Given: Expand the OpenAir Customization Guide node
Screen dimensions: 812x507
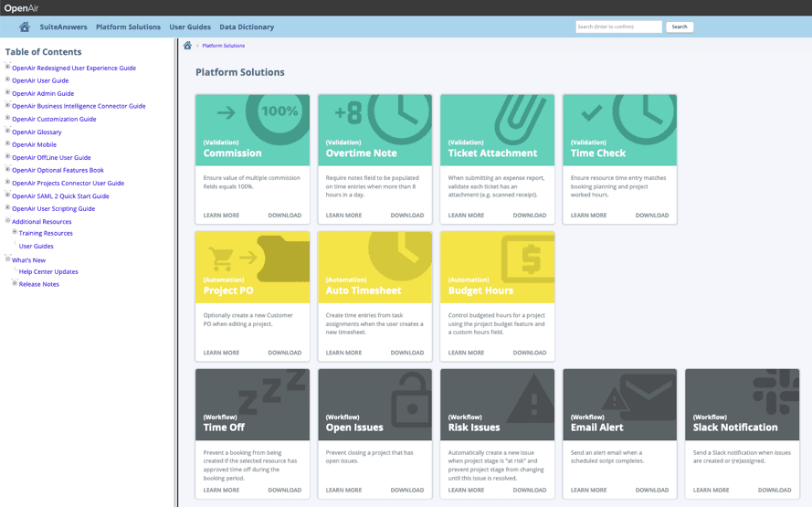Looking at the screenshot, I should (x=8, y=118).
